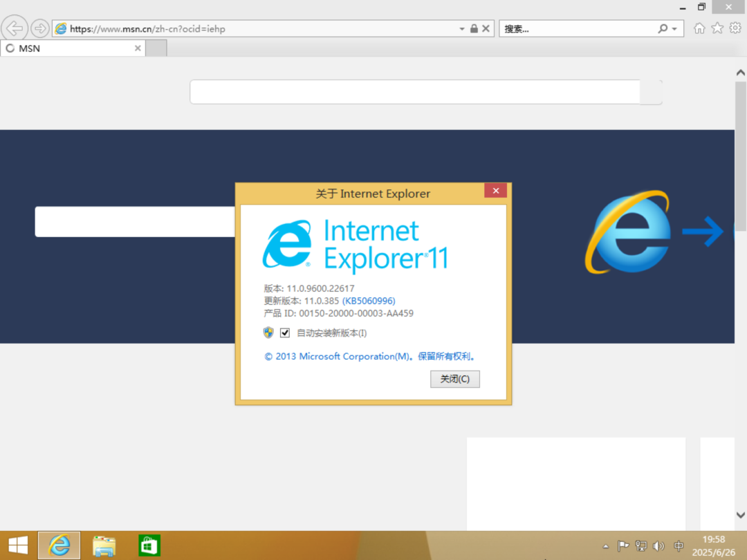Open Windows Store from the taskbar
This screenshot has height=560, width=747.
[149, 545]
